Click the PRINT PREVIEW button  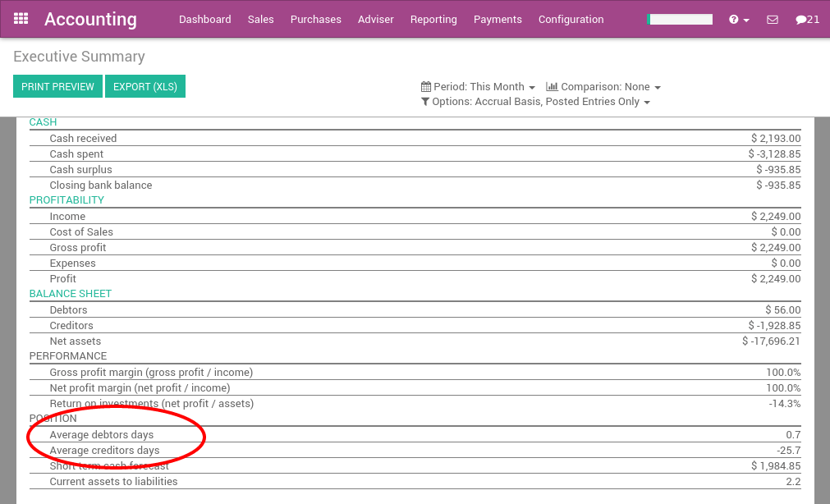click(57, 85)
